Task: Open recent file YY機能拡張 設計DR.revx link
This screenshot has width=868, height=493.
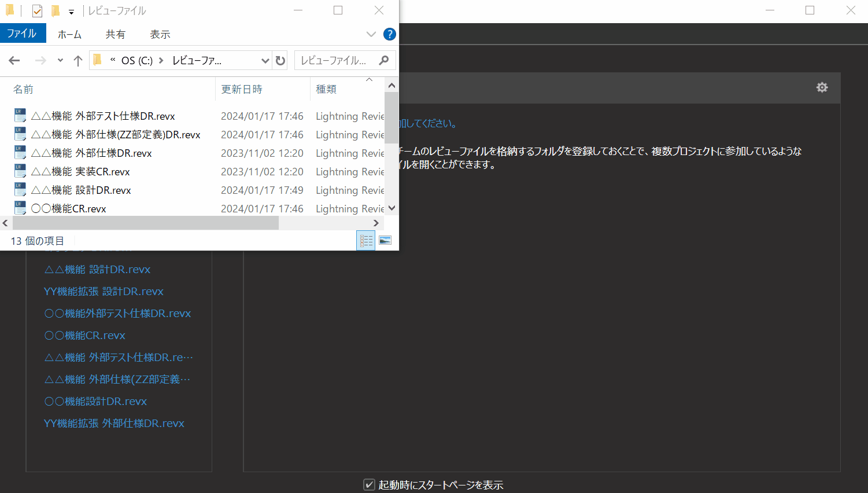Action: tap(104, 292)
